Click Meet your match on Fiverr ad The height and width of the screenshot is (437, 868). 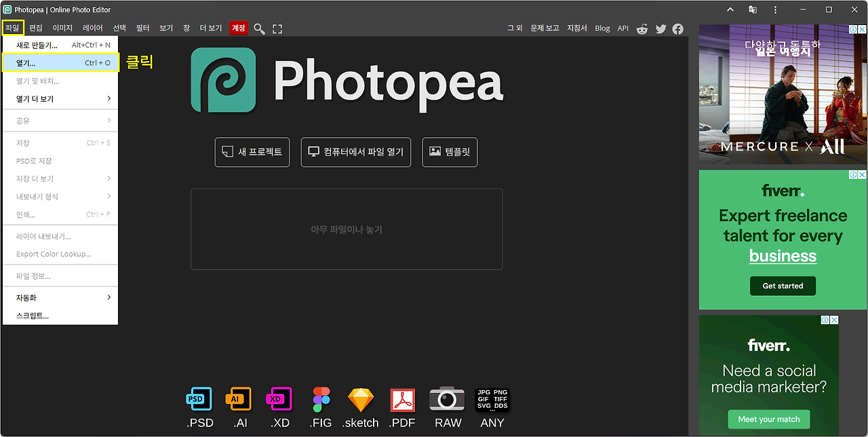tap(769, 419)
